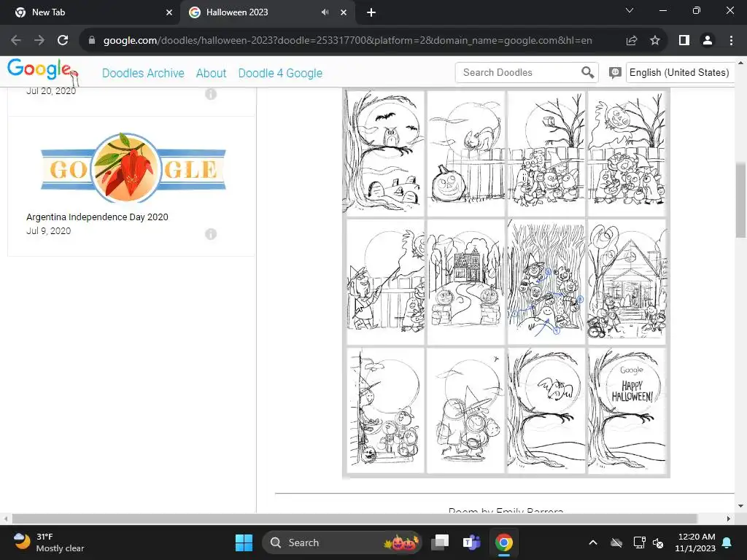Open the About link
The image size is (747, 560).
211,73
